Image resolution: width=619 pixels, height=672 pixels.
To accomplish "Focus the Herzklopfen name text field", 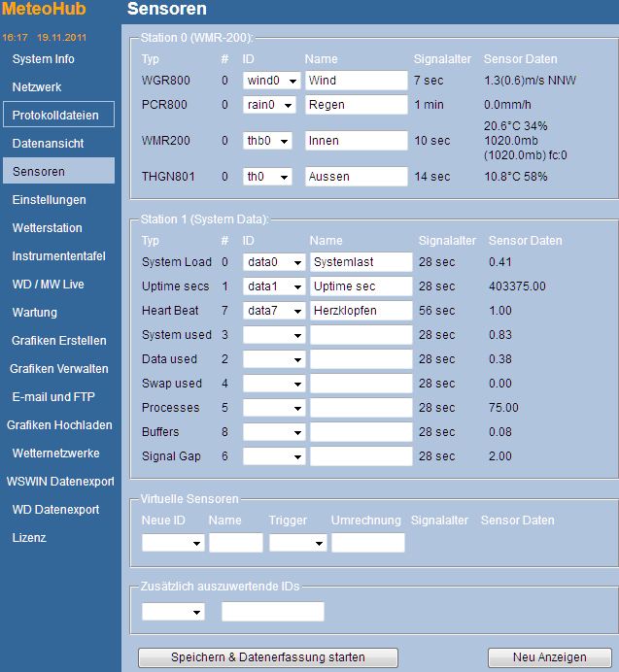I will click(361, 311).
